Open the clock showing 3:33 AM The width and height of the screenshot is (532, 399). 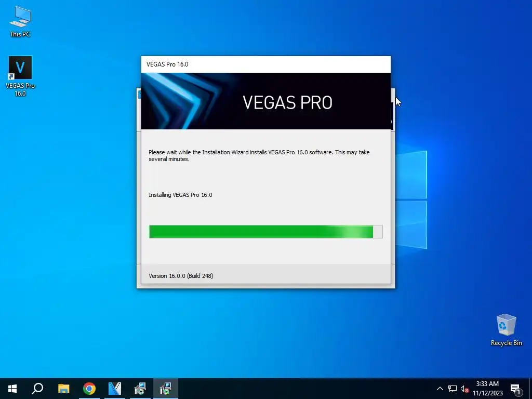coord(487,389)
